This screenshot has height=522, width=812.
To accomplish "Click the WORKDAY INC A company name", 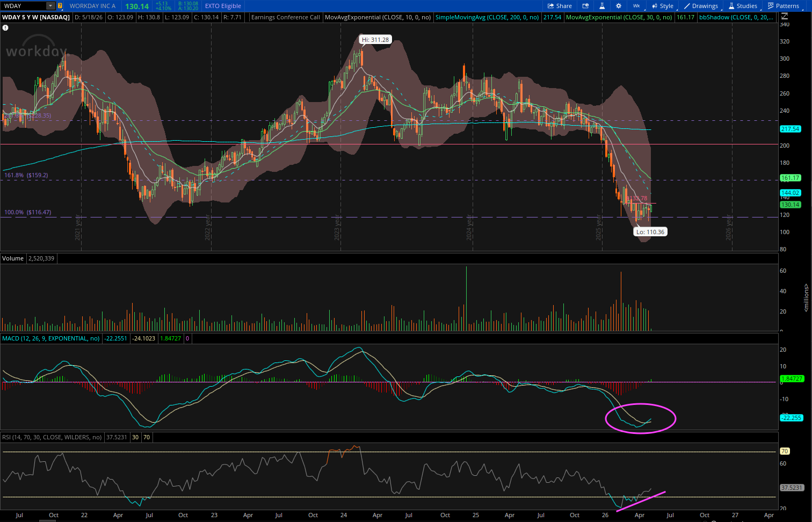I will 92,6.
